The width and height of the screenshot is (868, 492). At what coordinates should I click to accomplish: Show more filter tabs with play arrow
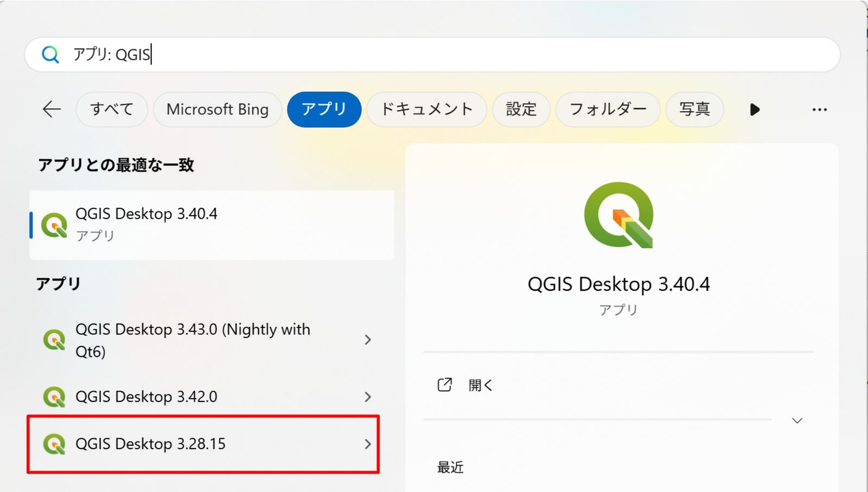pyautogui.click(x=755, y=110)
